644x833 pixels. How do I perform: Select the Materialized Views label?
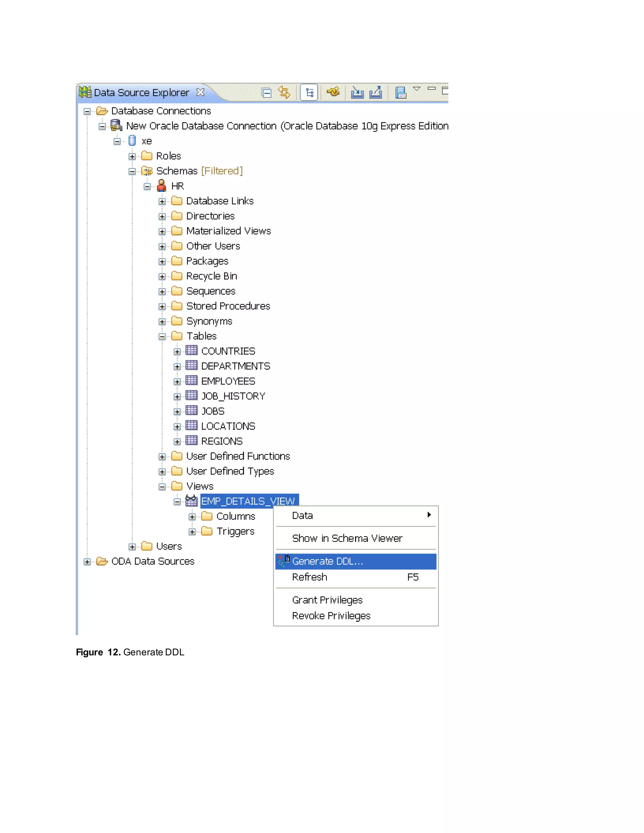(x=229, y=231)
